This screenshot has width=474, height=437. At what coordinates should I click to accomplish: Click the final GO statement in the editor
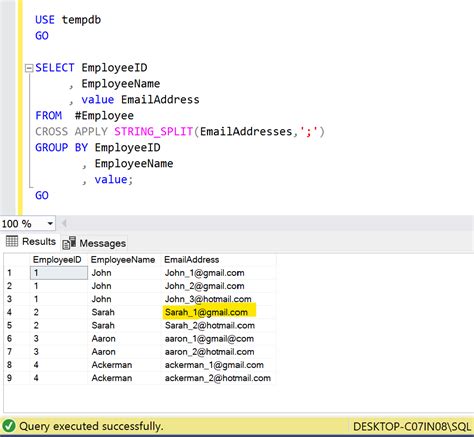[x=42, y=195]
